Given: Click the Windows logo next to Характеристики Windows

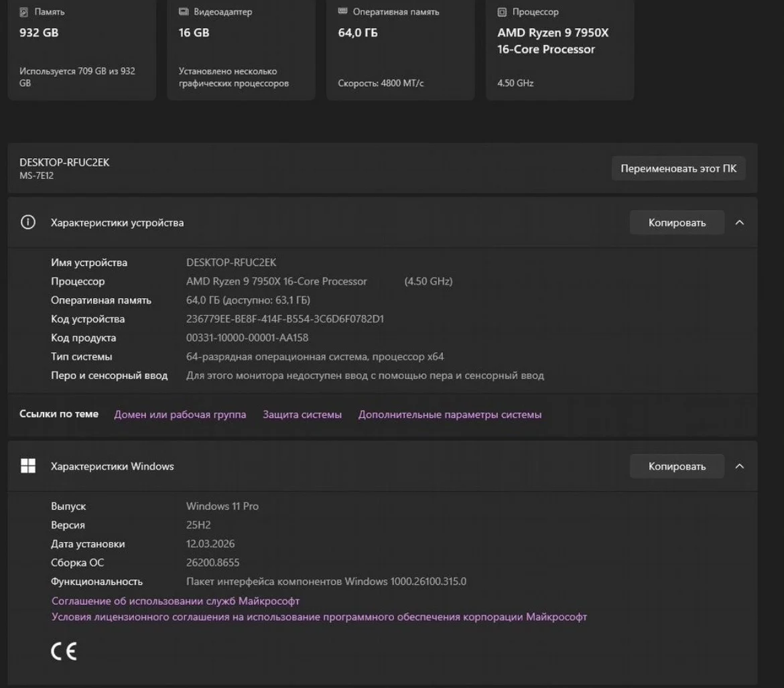Looking at the screenshot, I should pyautogui.click(x=28, y=466).
